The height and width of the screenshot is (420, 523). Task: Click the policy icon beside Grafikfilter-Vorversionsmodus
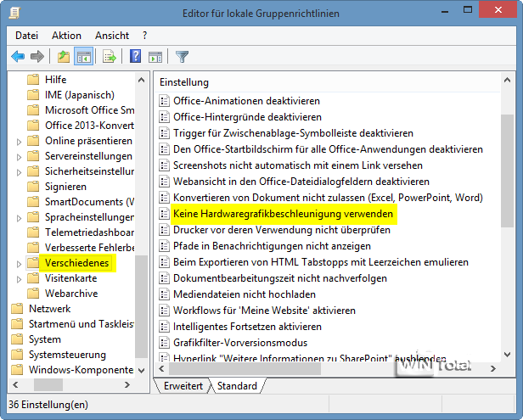(164, 342)
